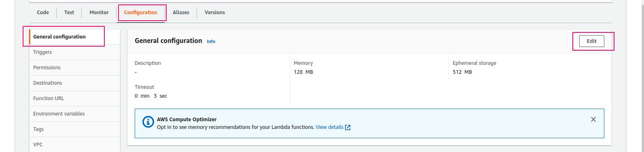
Task: Choose Permissions from the side menu
Action: [x=74, y=68]
